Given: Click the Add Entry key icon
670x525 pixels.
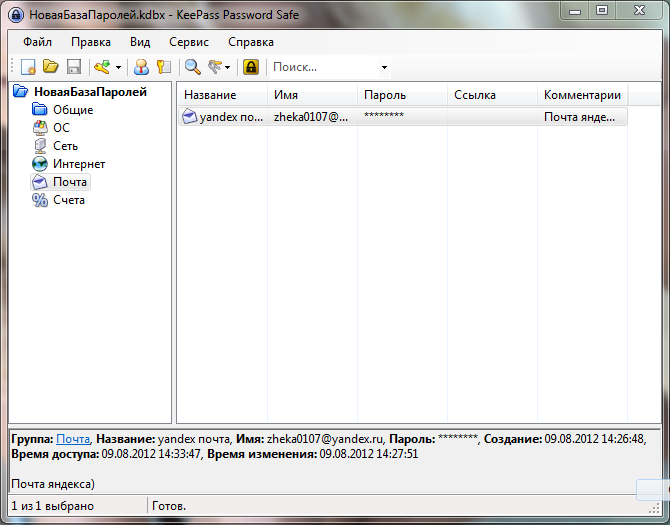Looking at the screenshot, I should coord(103,67).
